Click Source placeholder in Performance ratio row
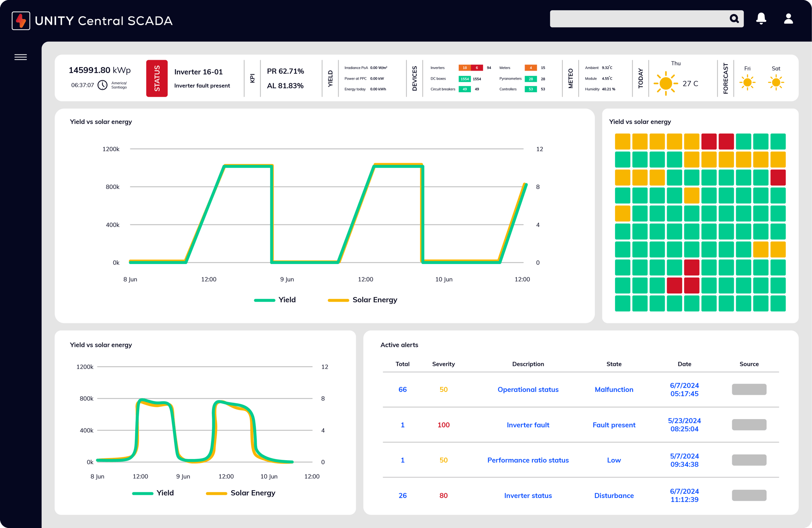The width and height of the screenshot is (812, 528). click(749, 460)
